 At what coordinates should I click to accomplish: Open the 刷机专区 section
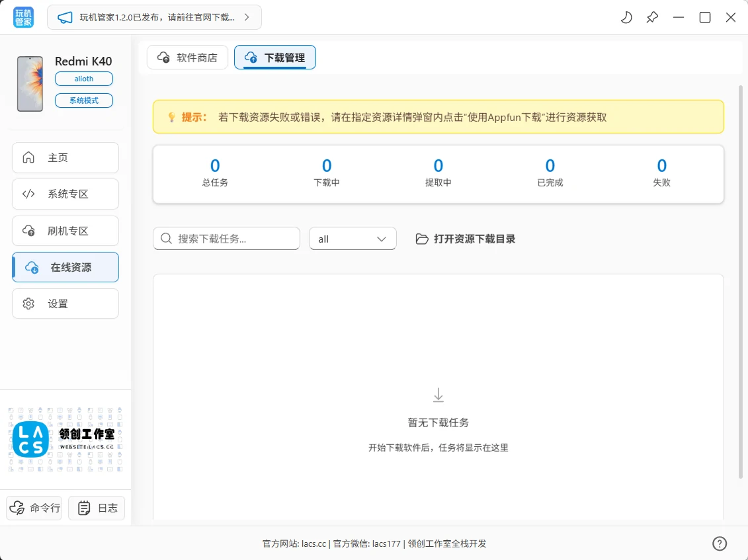pyautogui.click(x=65, y=231)
